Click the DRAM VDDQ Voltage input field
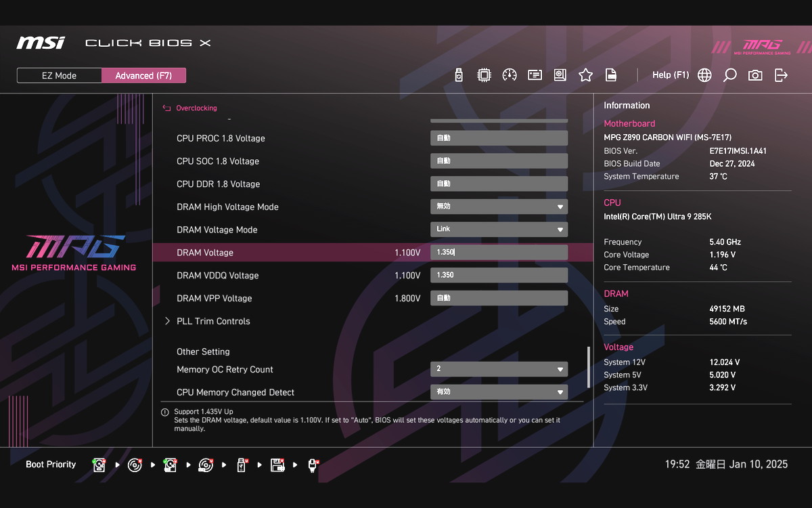 (x=499, y=275)
